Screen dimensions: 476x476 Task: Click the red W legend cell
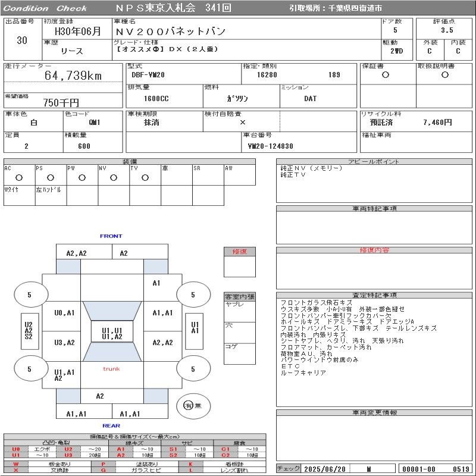pyautogui.click(x=16, y=464)
